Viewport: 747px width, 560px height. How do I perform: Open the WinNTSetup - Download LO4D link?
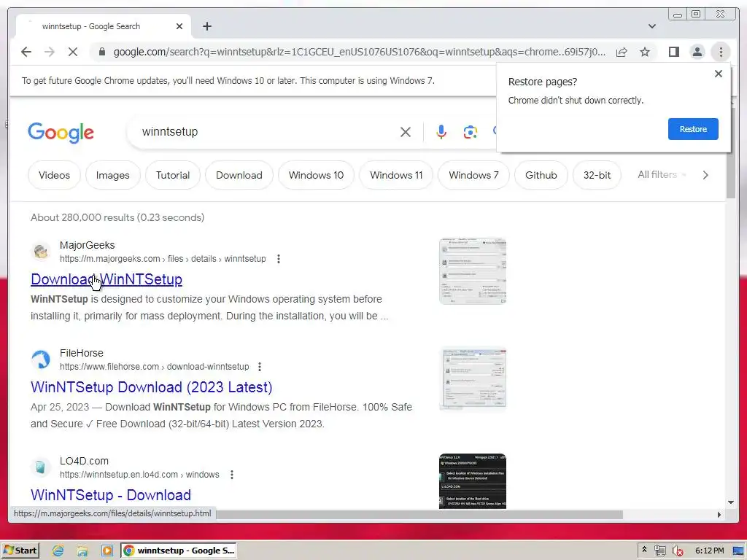111,495
